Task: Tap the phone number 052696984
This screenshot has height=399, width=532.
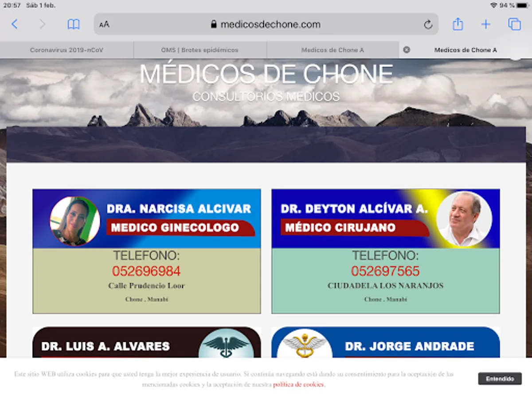Action: 146,271
